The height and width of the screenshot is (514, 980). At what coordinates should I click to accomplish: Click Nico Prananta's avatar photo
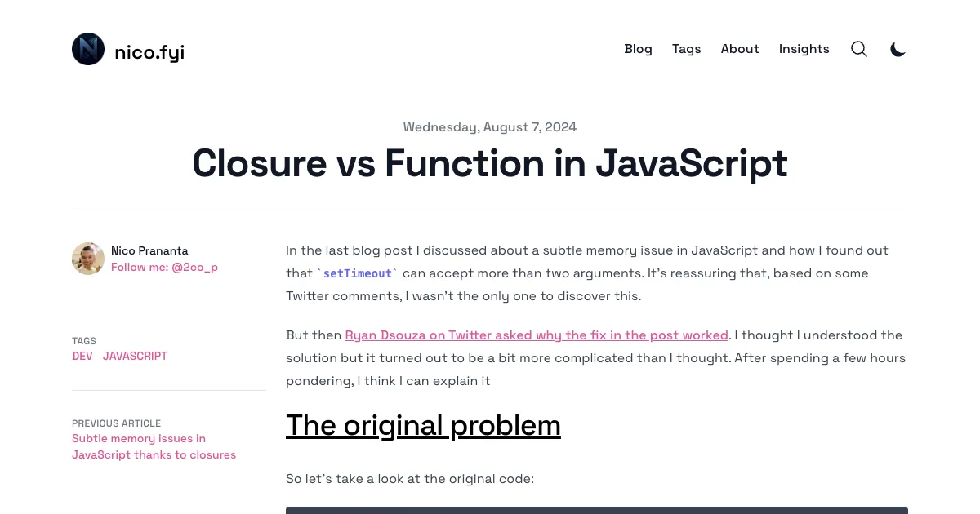tap(88, 259)
